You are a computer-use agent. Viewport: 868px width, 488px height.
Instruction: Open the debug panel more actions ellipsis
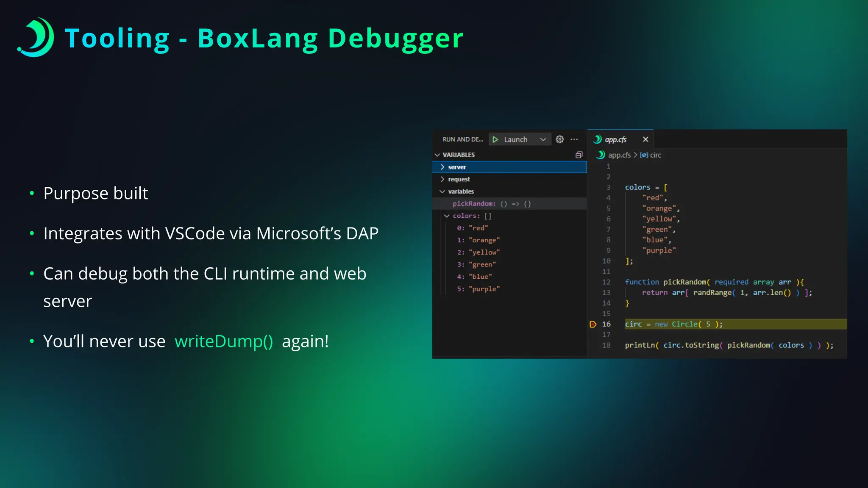(x=574, y=139)
